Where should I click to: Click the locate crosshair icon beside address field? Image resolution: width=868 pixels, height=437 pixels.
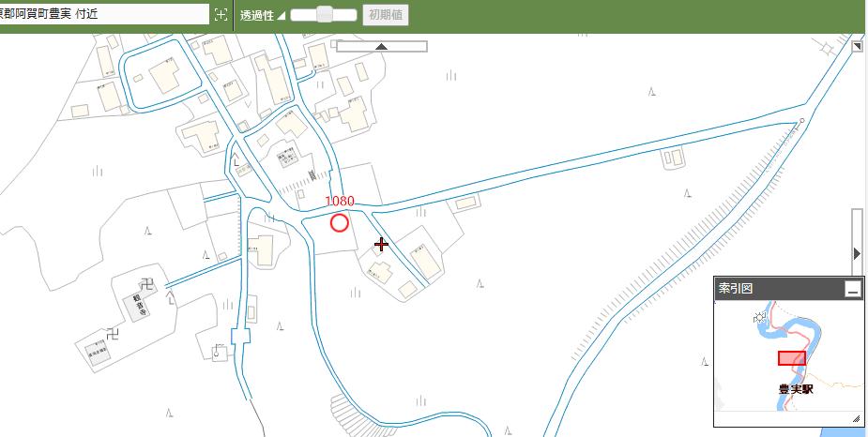click(221, 14)
